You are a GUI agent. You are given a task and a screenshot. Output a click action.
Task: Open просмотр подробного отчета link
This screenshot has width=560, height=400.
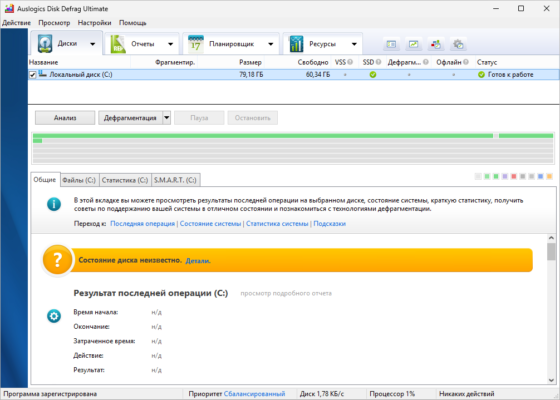point(286,293)
